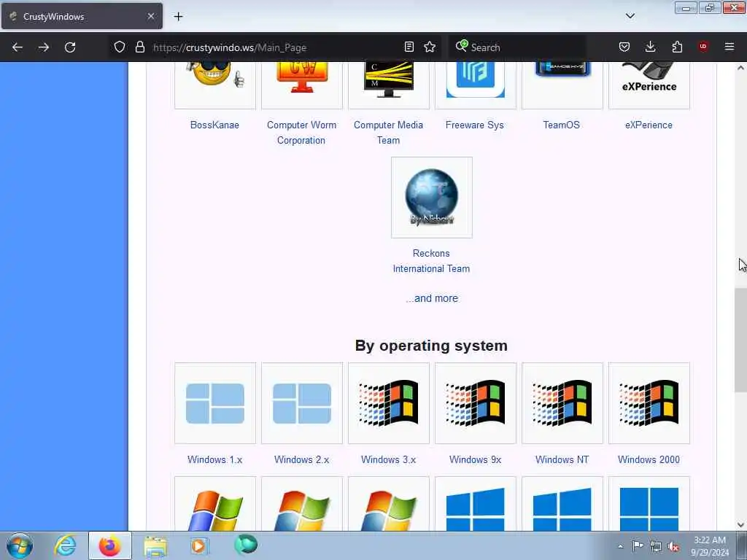Go forward one page

[43, 47]
